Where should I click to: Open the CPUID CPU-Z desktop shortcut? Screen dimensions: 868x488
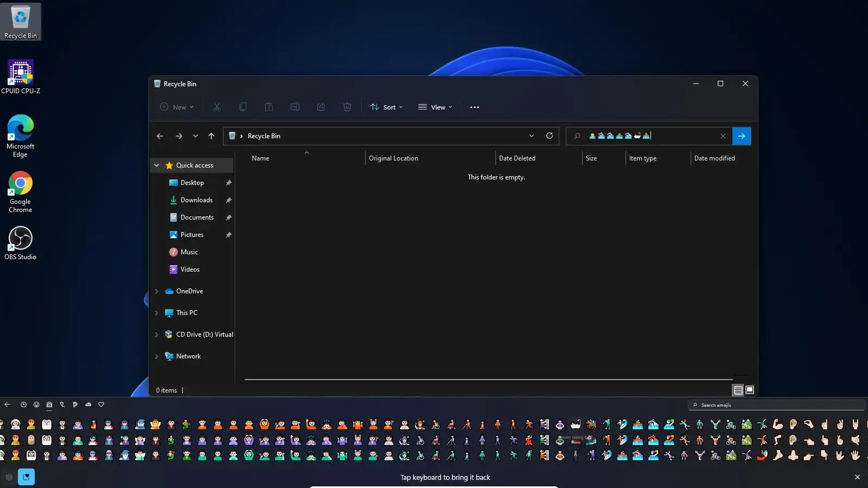point(21,77)
